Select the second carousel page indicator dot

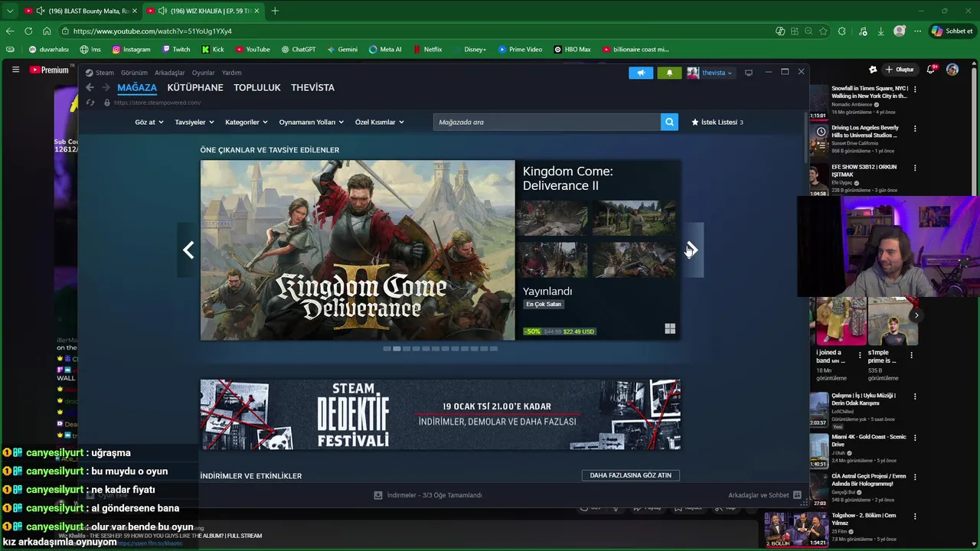click(397, 349)
